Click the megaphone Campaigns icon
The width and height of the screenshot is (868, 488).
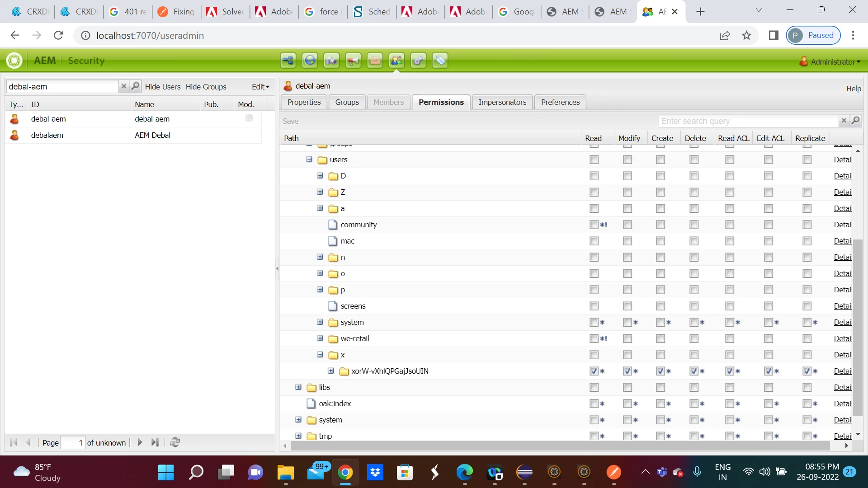353,61
